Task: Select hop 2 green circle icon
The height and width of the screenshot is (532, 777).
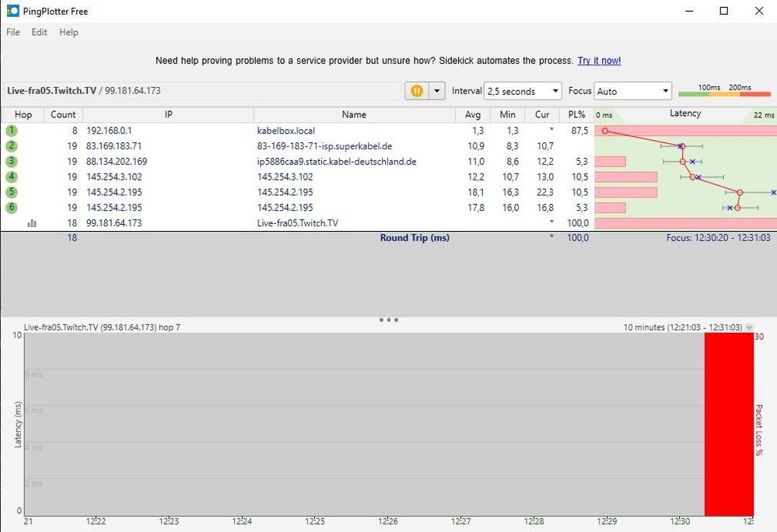Action: tap(12, 146)
